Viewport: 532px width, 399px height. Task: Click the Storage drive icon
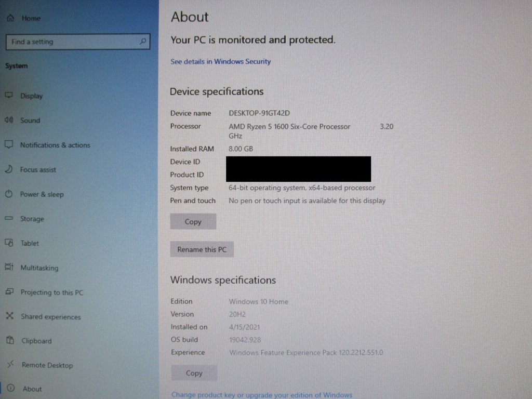click(9, 218)
